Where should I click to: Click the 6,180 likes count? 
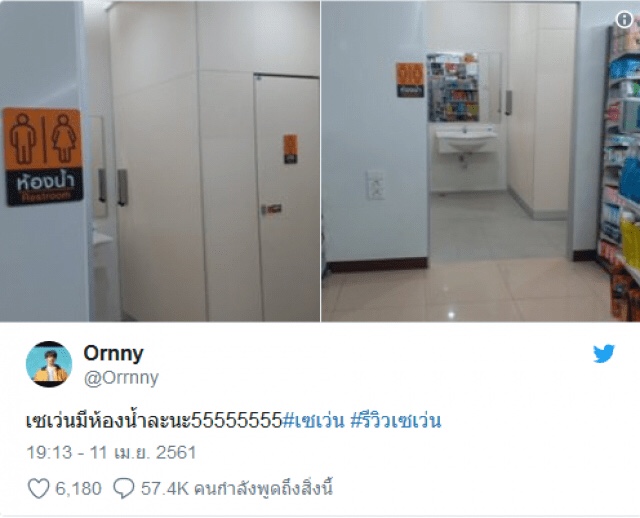point(78,489)
